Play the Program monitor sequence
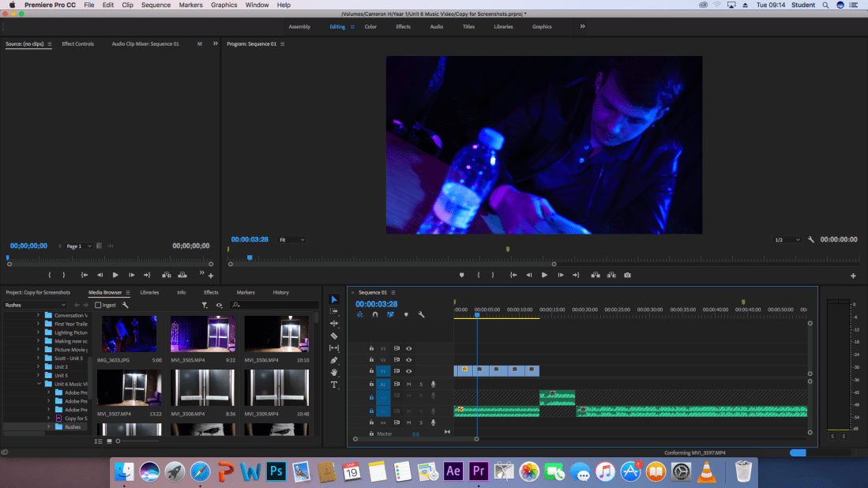Screen dimensions: 868x488 coord(544,275)
